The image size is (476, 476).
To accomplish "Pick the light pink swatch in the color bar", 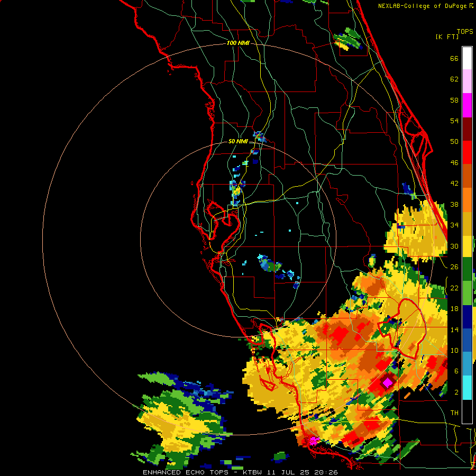I will 467,81.
